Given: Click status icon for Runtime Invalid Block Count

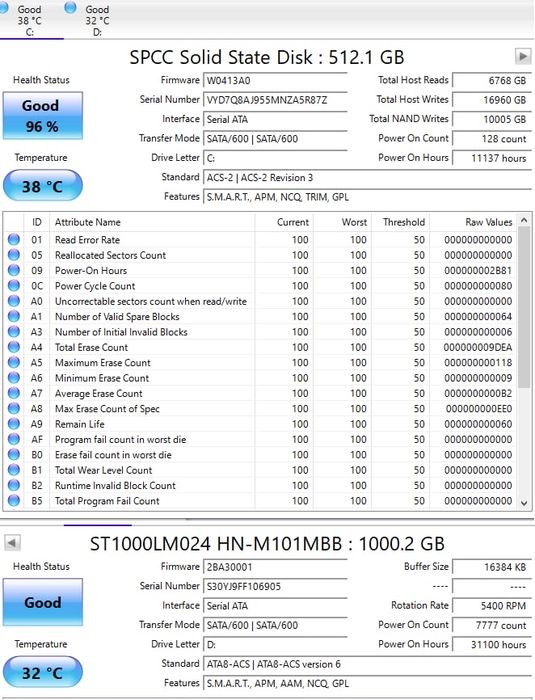Looking at the screenshot, I should tap(14, 485).
